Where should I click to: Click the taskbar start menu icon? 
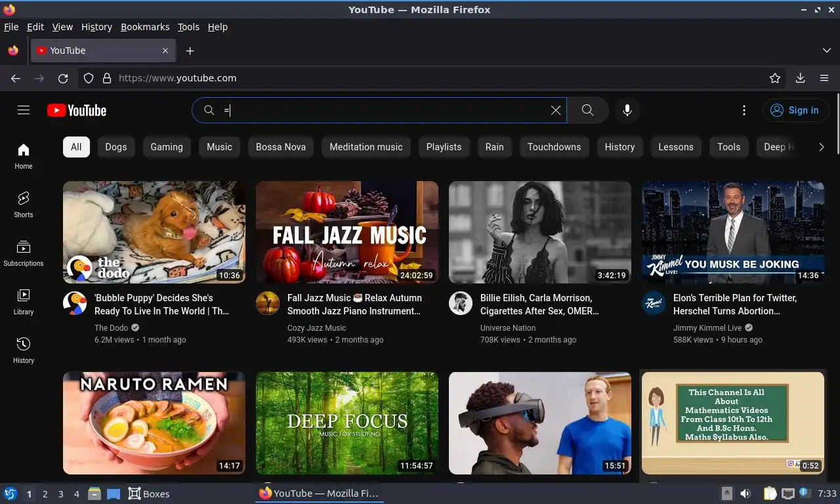click(10, 493)
